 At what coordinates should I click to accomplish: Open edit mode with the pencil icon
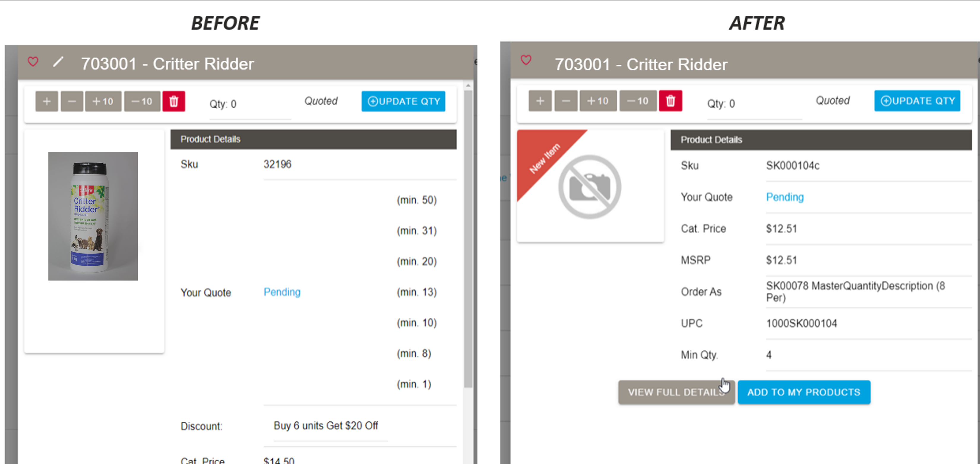pos(58,62)
